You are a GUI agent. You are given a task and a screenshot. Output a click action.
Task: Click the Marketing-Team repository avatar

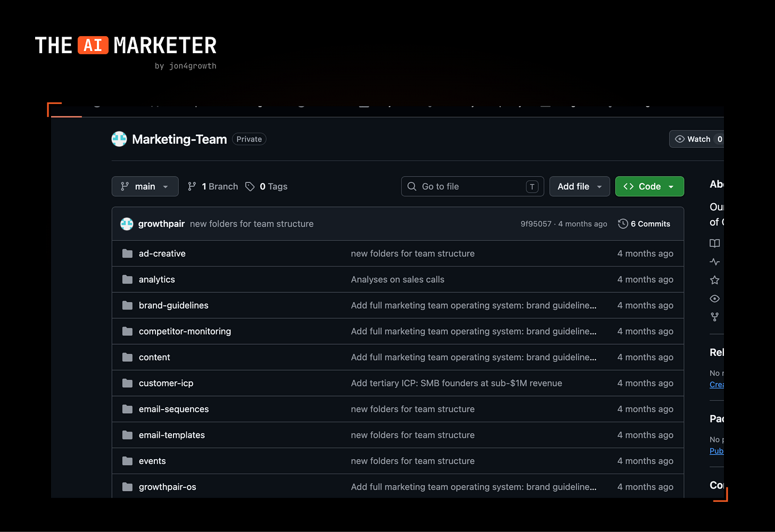click(x=119, y=139)
